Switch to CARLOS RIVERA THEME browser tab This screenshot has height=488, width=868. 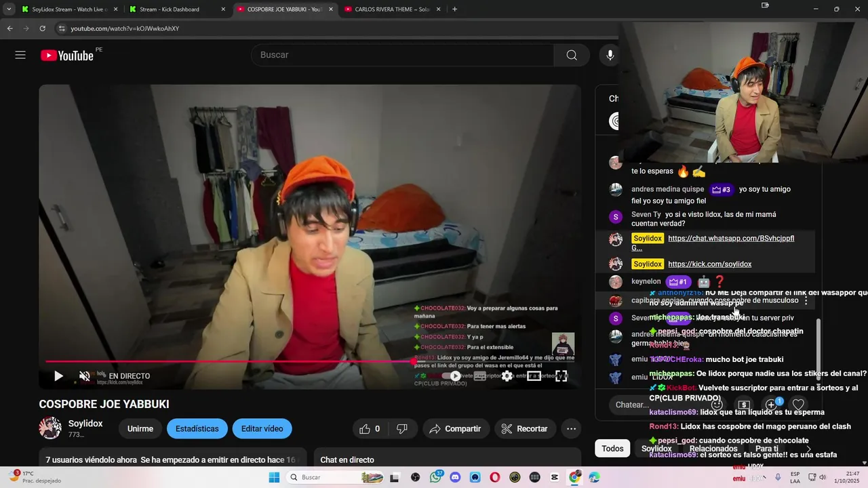point(392,9)
